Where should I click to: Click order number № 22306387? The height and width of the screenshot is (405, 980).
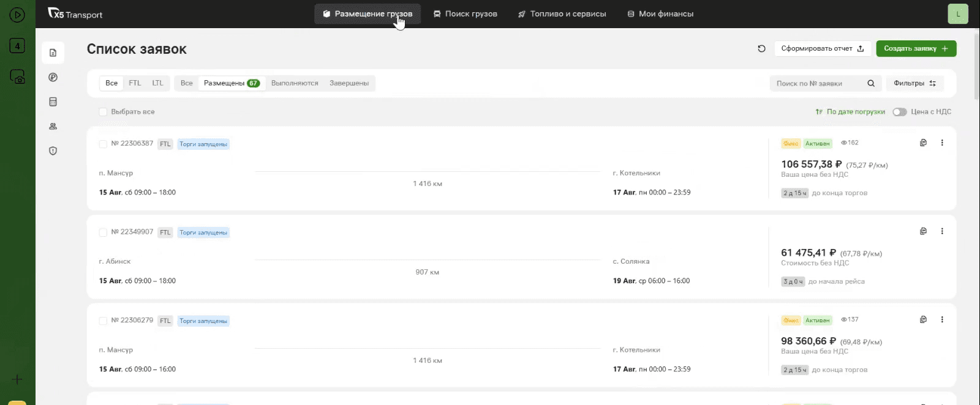coord(132,143)
